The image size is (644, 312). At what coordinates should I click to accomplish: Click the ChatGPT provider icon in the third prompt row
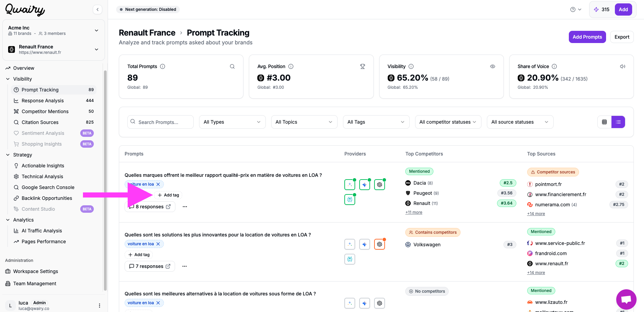380,303
